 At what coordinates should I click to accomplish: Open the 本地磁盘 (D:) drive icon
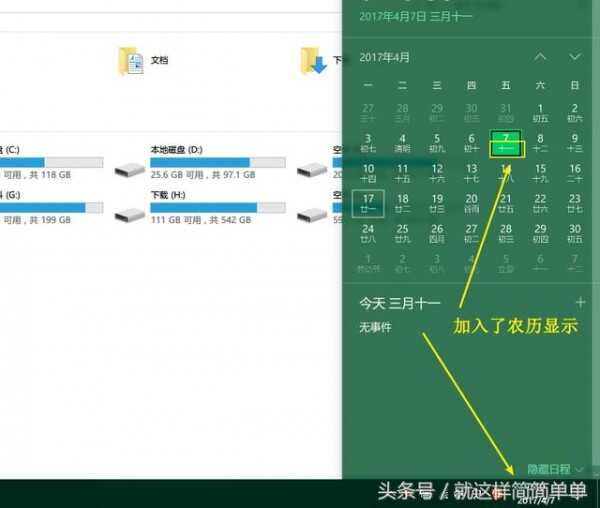click(x=129, y=169)
